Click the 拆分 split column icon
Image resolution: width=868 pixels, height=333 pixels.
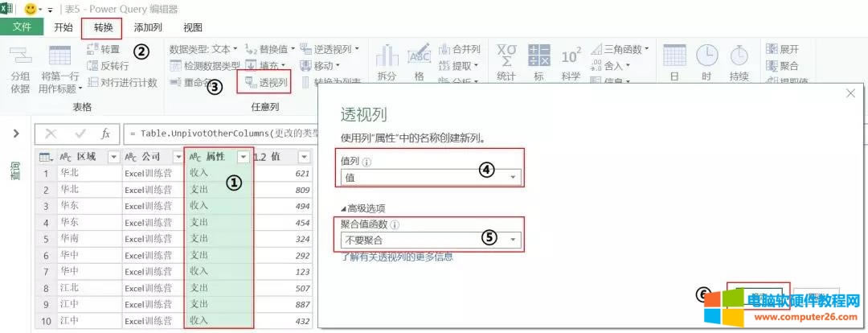click(387, 55)
